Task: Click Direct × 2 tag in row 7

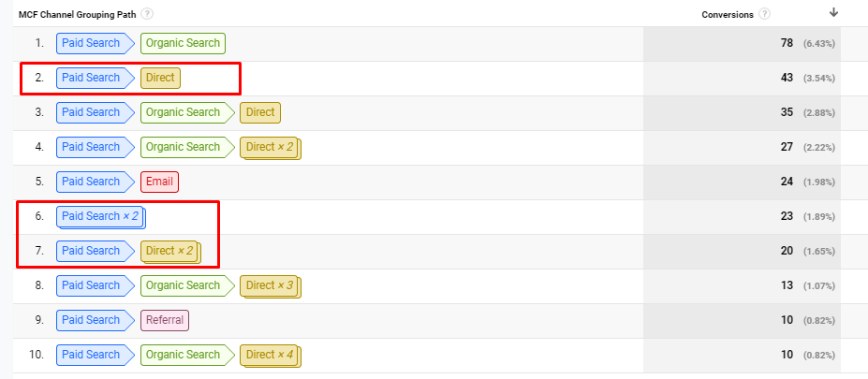Action: [171, 251]
